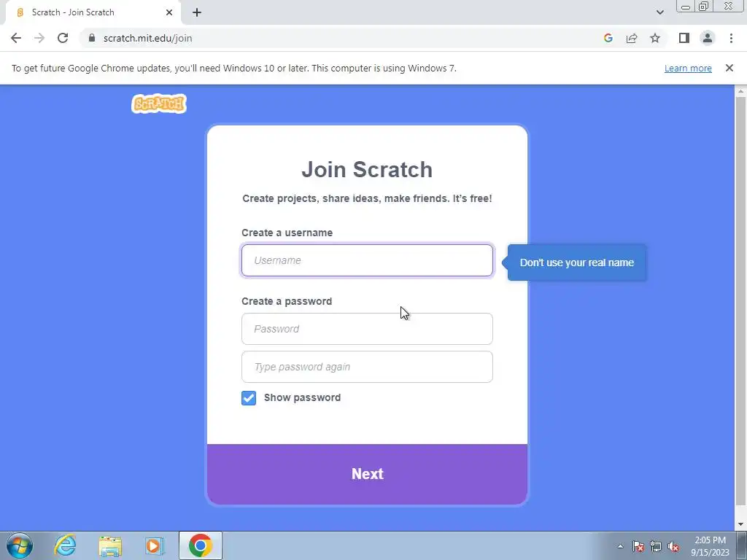Open the Action Center flag icon

[638, 546]
